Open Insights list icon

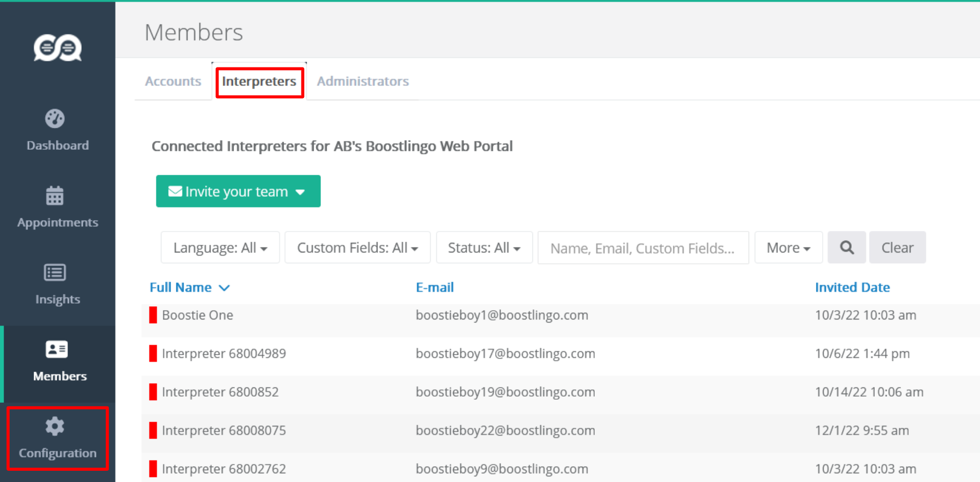55,272
